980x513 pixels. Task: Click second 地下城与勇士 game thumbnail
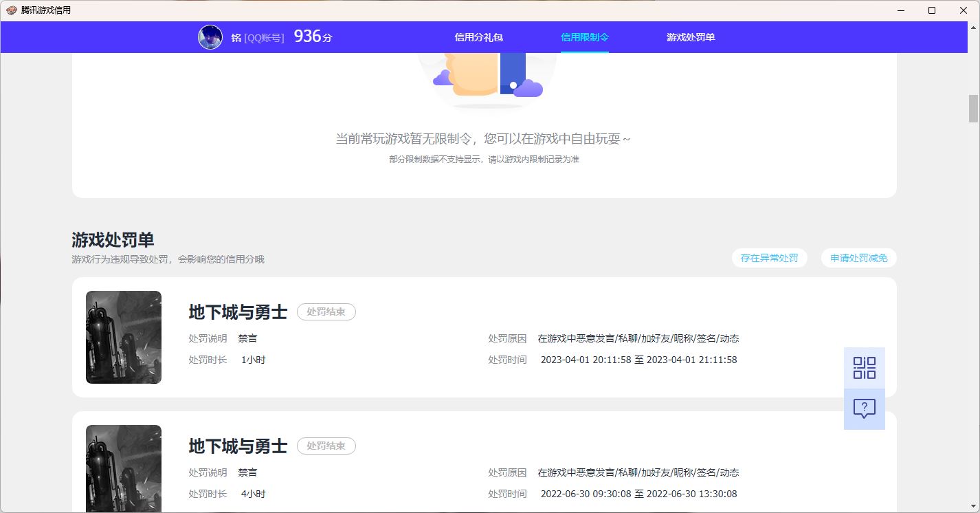124,468
